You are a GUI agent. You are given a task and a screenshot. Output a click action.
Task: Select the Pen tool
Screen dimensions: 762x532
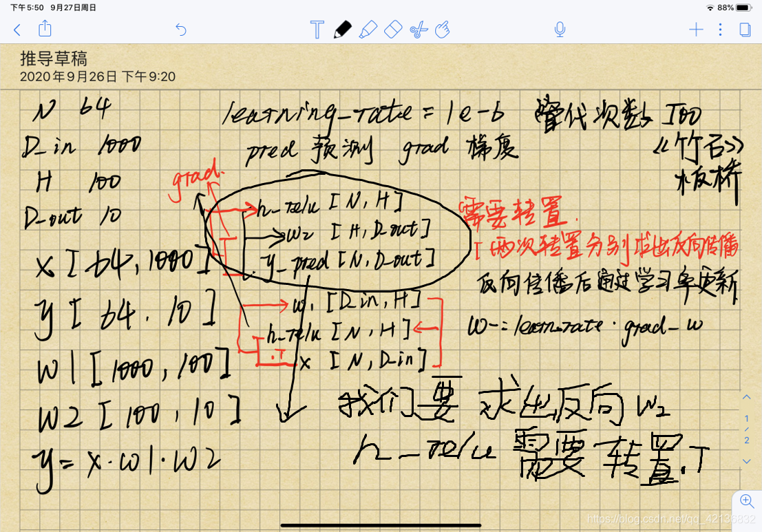[343, 30]
